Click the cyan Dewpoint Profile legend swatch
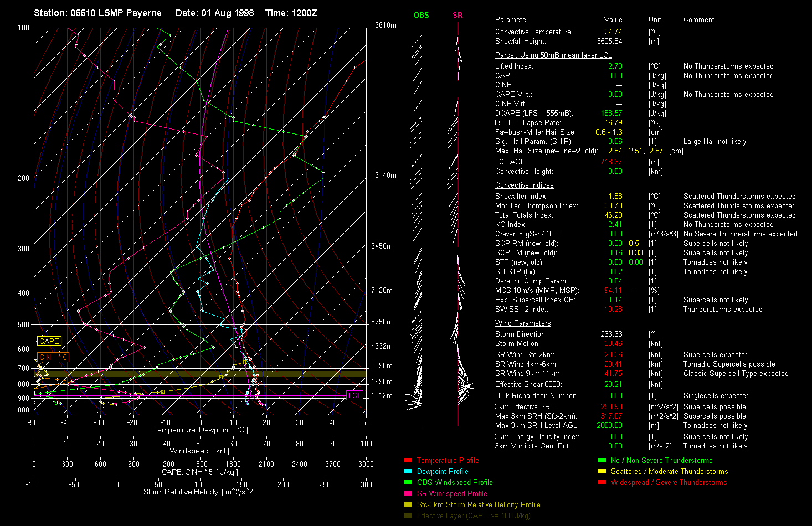Image resolution: width=812 pixels, height=526 pixels. click(408, 471)
